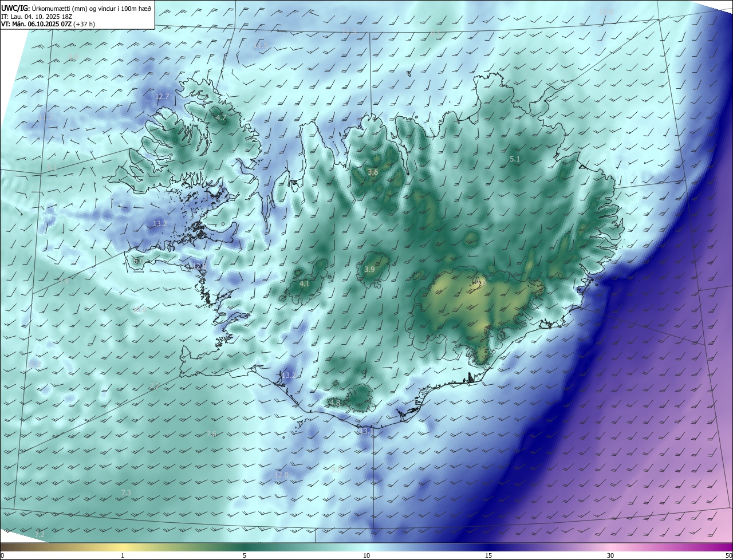Select the 7.7 value label
Viewport: 733px width, 560px height.
pos(154,385)
